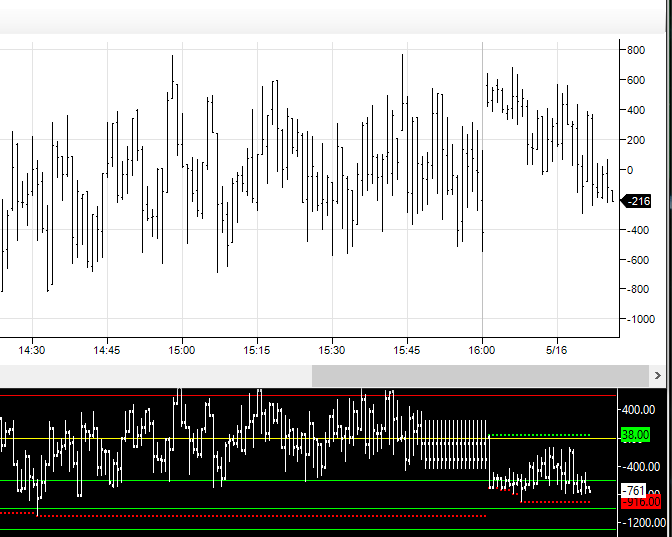Click the 15:45 time axis label
Image resolution: width=672 pixels, height=537 pixels.
tap(407, 350)
